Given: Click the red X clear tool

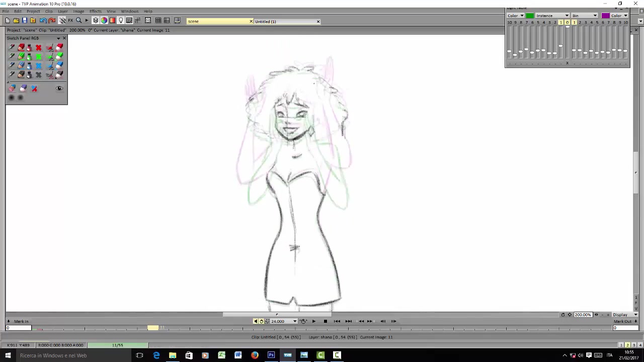Looking at the screenshot, I should point(38,47).
